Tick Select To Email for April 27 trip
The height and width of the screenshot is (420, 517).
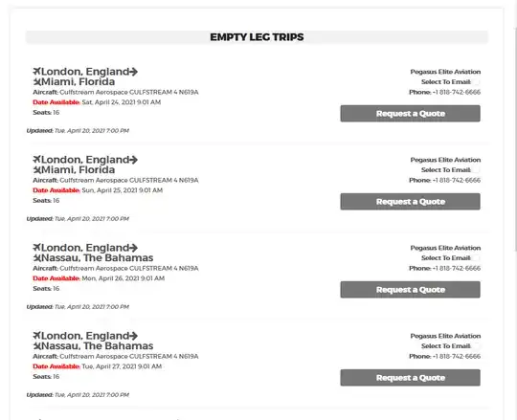pos(476,346)
